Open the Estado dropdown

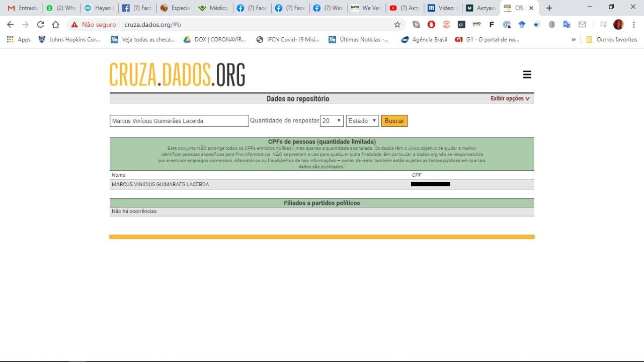click(x=362, y=121)
